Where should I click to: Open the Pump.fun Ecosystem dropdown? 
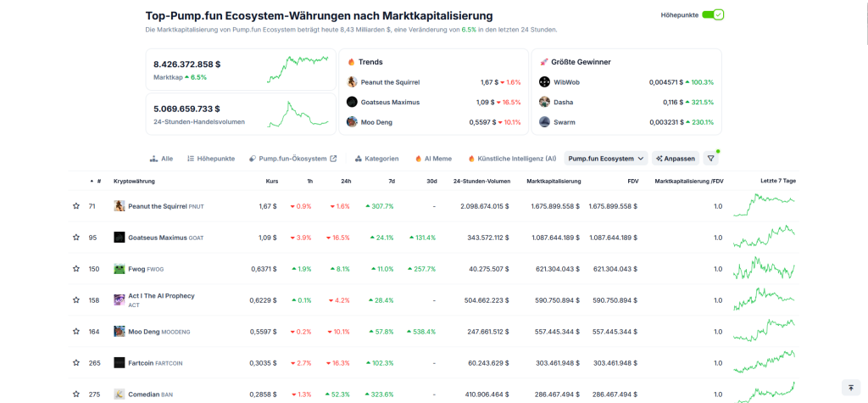606,159
